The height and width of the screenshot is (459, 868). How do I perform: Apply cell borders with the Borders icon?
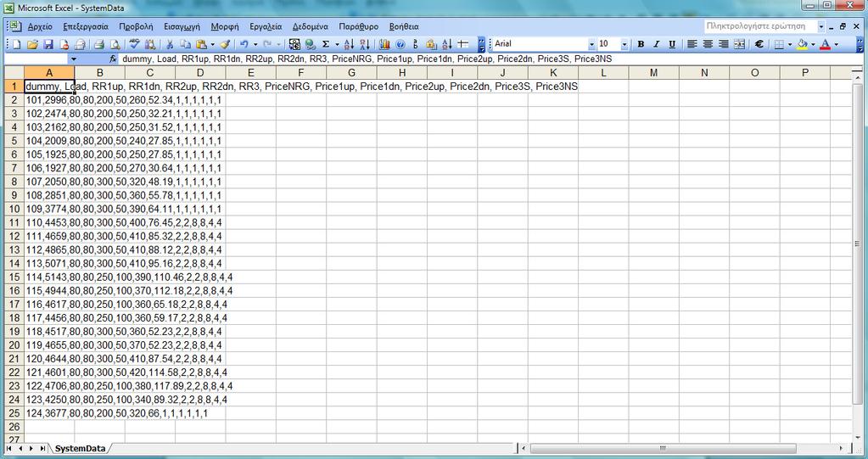coord(779,44)
